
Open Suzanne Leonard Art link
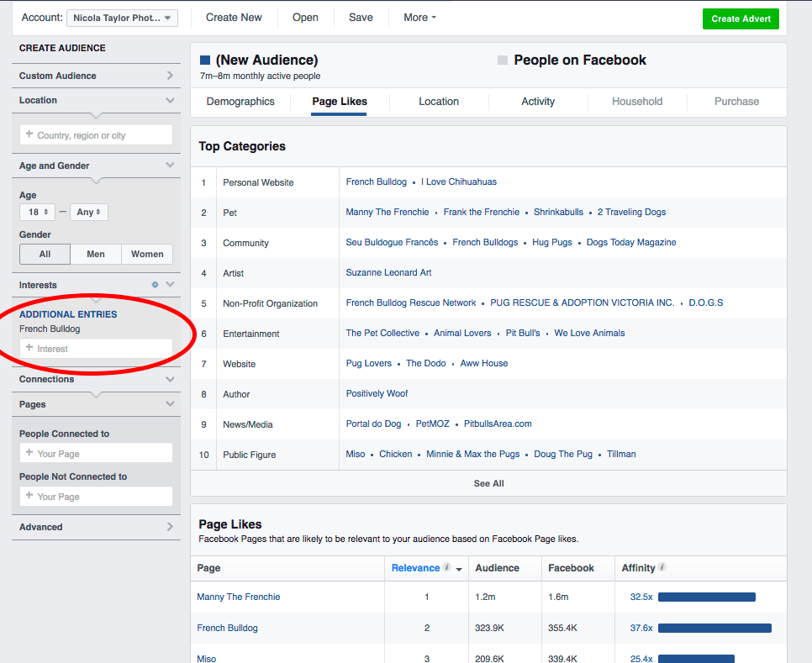click(388, 272)
